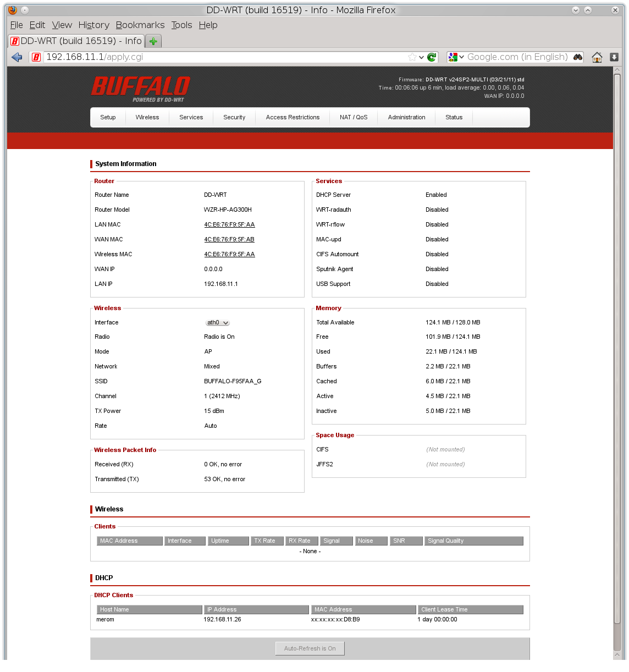
Task: Click in the address bar URL field
Action: 225,57
